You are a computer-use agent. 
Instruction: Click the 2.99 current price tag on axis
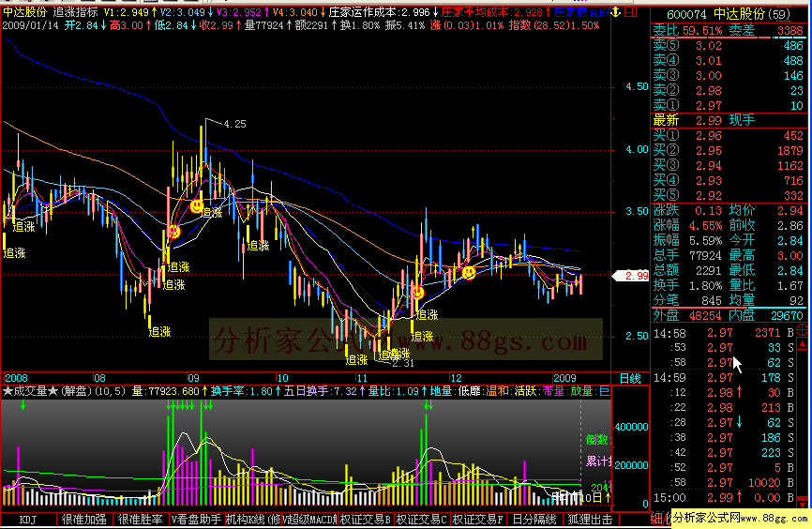pyautogui.click(x=631, y=276)
